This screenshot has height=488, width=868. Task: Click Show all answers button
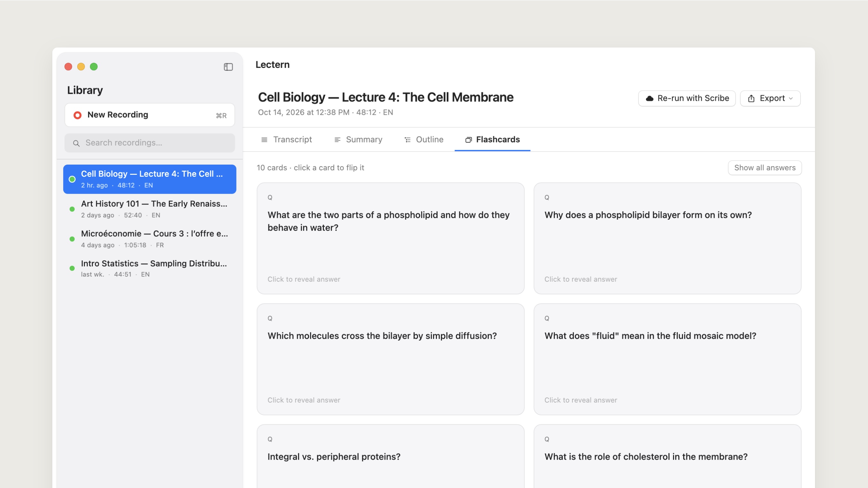(x=765, y=168)
